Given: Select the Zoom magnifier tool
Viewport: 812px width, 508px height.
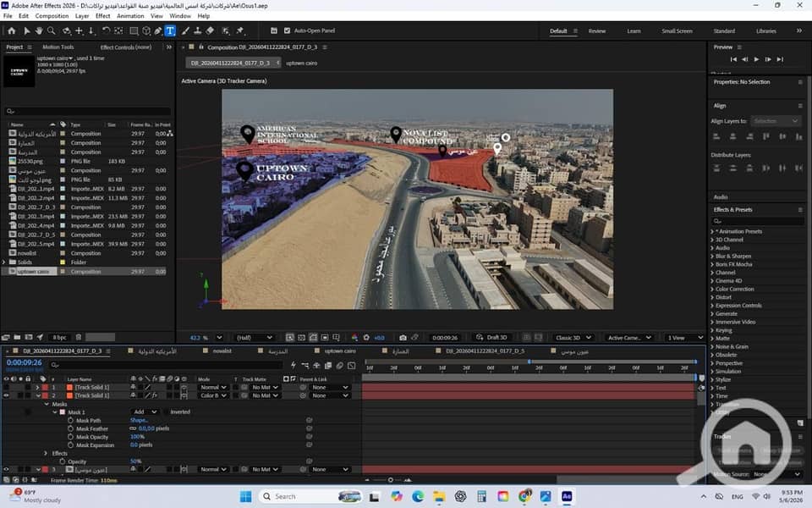Looking at the screenshot, I should pos(52,30).
